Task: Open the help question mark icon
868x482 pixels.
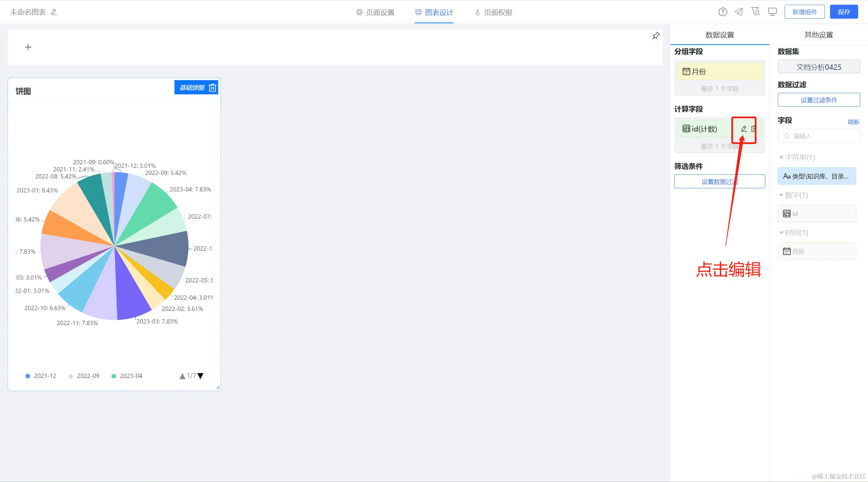Action: click(723, 12)
